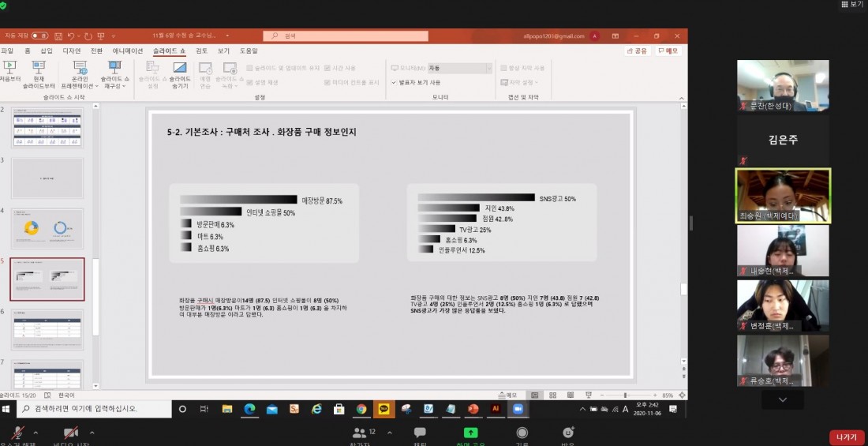Open the Design (디자인) tab

point(71,51)
